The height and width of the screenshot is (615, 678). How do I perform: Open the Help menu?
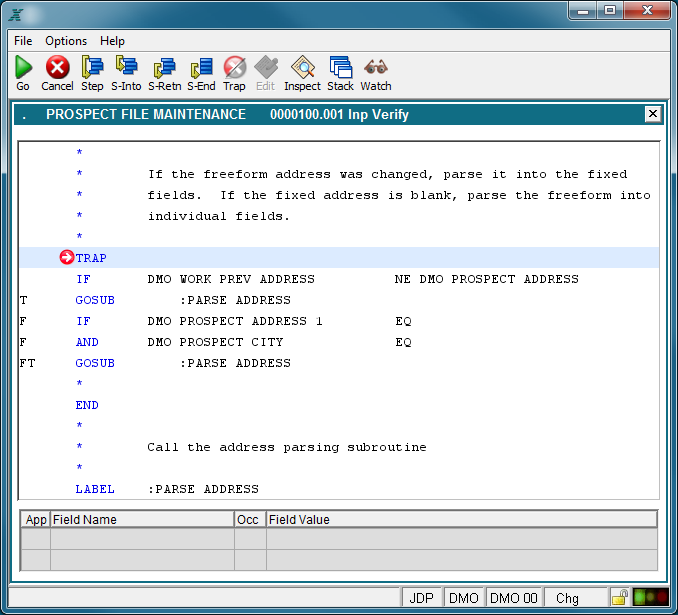(113, 41)
